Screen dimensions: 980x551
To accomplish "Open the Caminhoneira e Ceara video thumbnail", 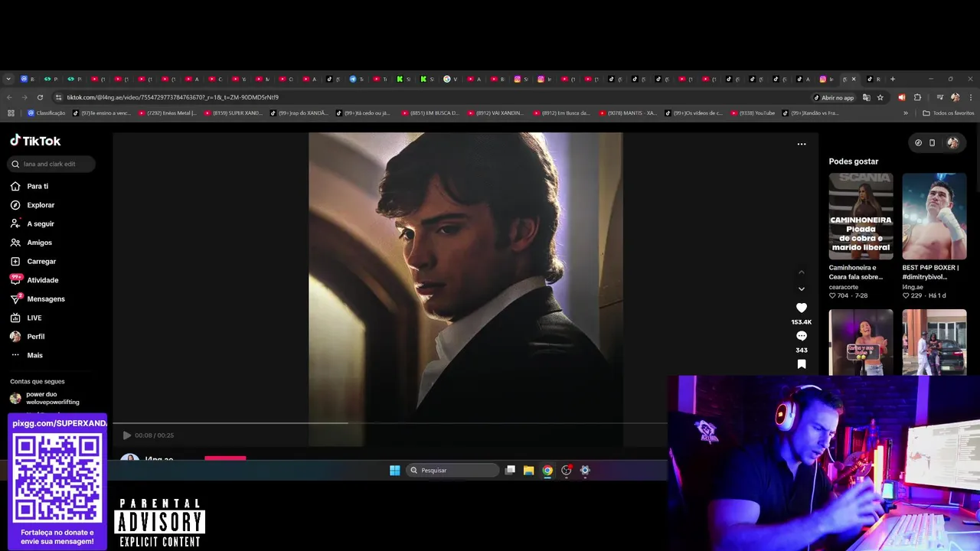I will tap(861, 216).
